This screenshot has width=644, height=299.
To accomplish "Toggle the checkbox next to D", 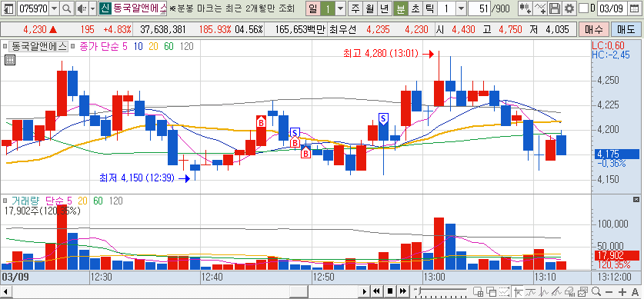I will click(x=583, y=8).
